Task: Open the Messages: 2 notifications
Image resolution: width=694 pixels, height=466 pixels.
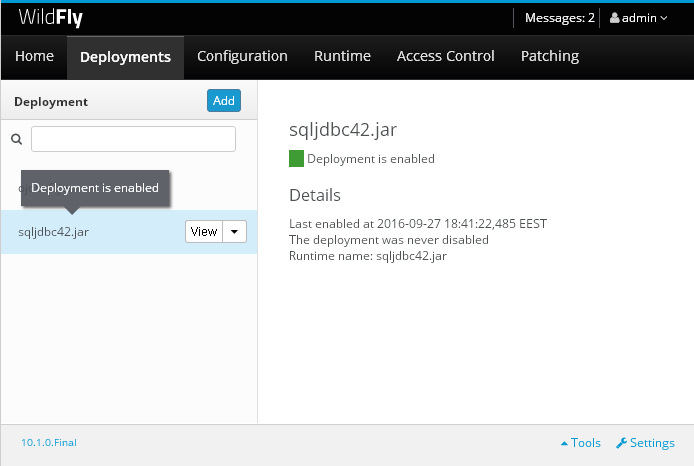Action: point(559,18)
